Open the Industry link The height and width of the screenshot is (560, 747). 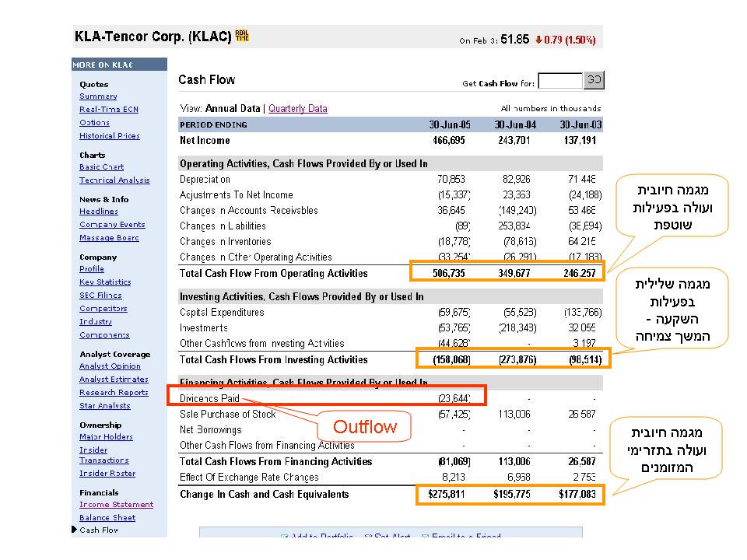coord(95,322)
